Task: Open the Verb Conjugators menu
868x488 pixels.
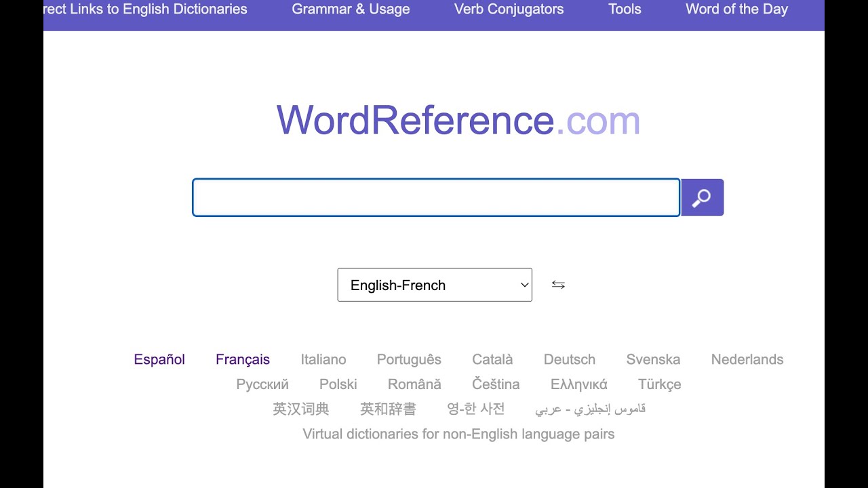Action: point(509,9)
